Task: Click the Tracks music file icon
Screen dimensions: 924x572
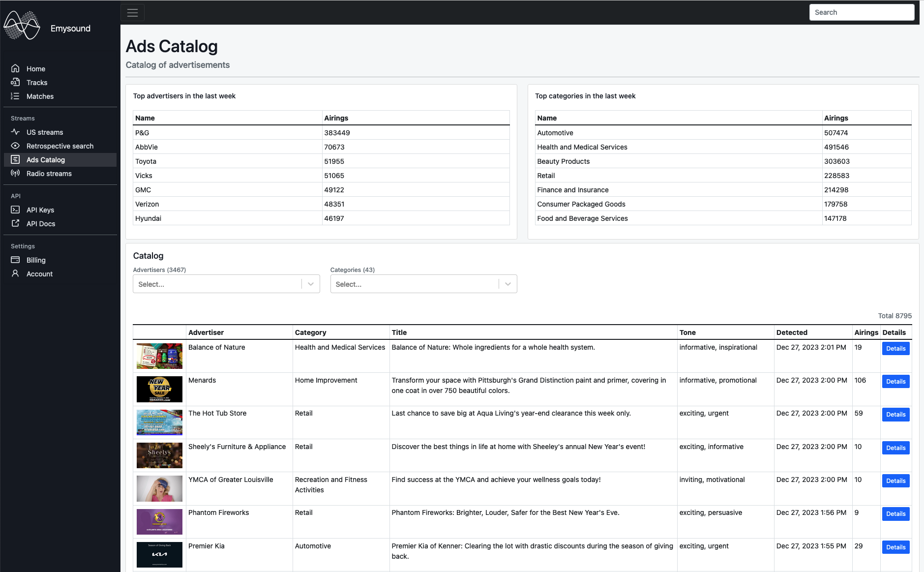Action: pyautogui.click(x=15, y=82)
